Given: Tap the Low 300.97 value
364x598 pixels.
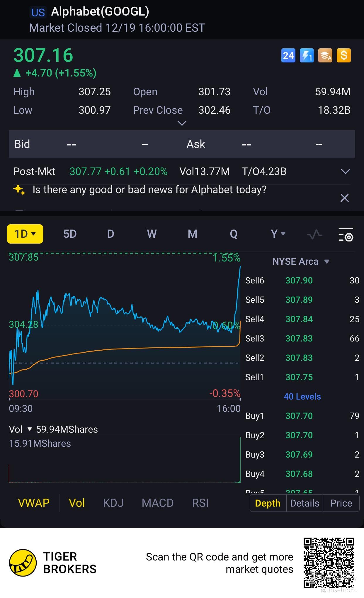Looking at the screenshot, I should pos(95,110).
